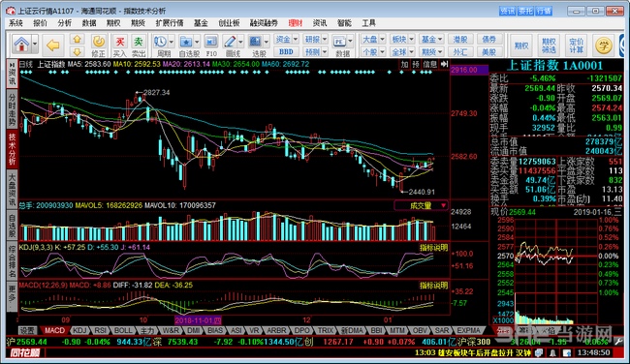Click the home icon in toolbar
This screenshot has width=630, height=364.
(21, 45)
